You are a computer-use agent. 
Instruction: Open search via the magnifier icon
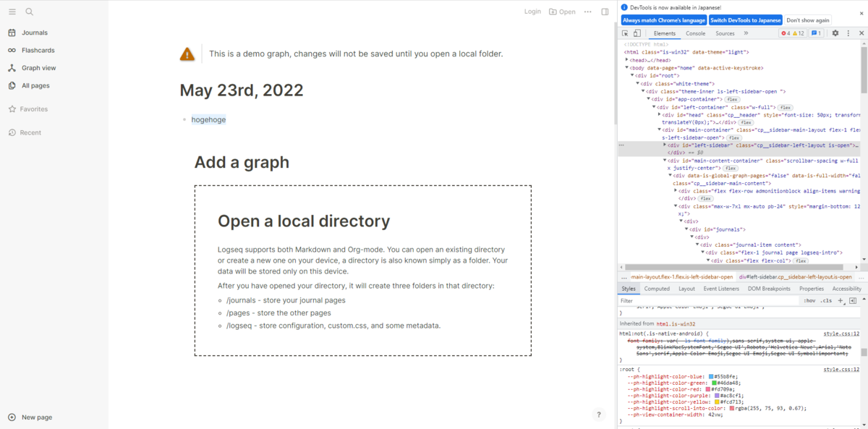(x=30, y=12)
